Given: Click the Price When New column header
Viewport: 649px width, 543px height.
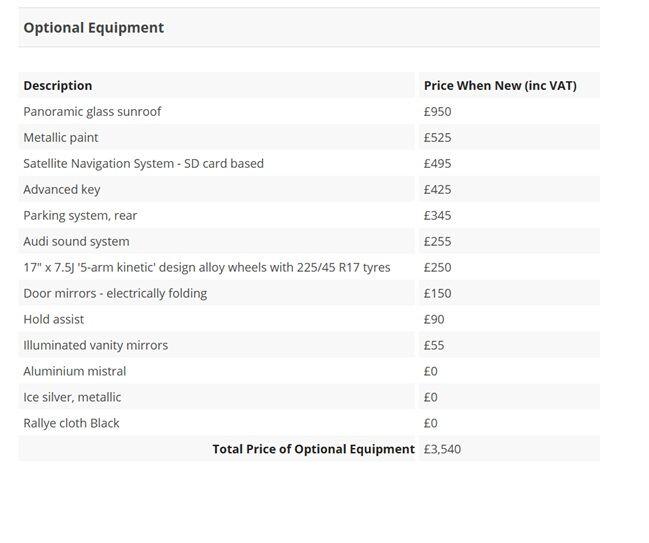Looking at the screenshot, I should click(x=500, y=86).
